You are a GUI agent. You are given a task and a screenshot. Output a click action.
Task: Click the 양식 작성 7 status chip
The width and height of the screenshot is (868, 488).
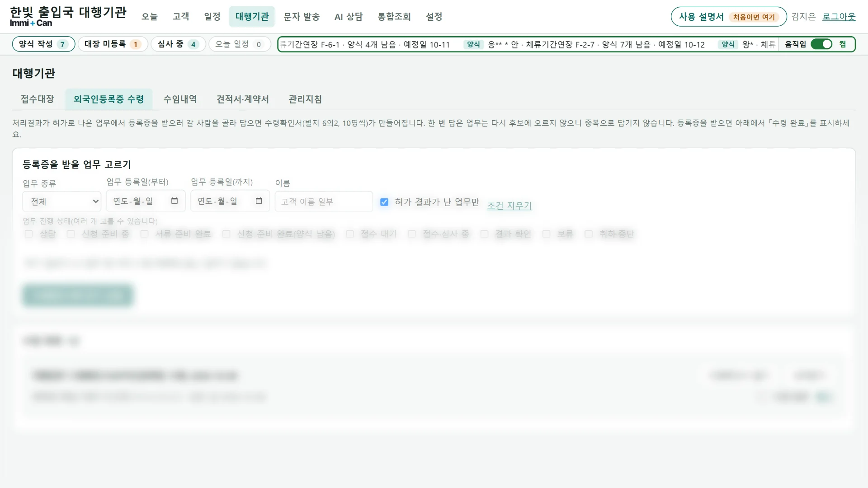[x=43, y=44]
